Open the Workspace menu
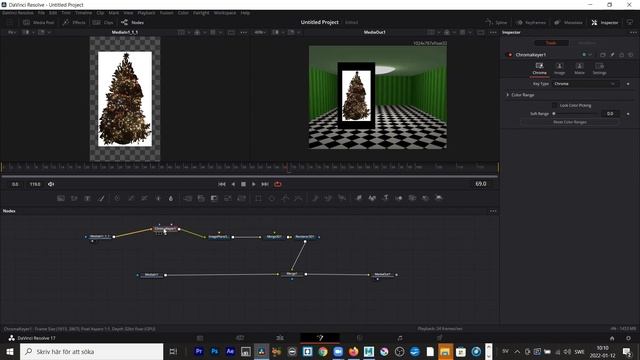The width and height of the screenshot is (640, 360). (225, 13)
